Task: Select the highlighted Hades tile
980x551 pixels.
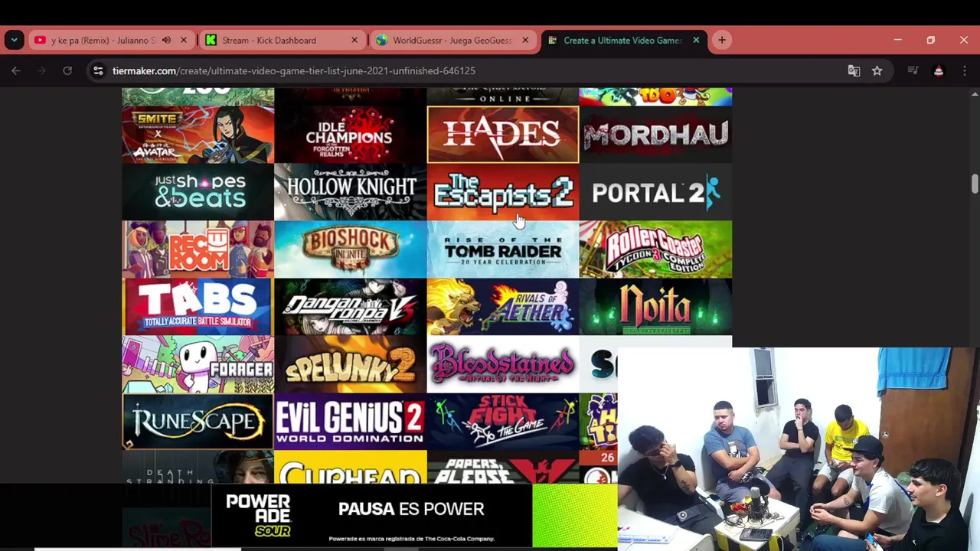Action: 503,135
